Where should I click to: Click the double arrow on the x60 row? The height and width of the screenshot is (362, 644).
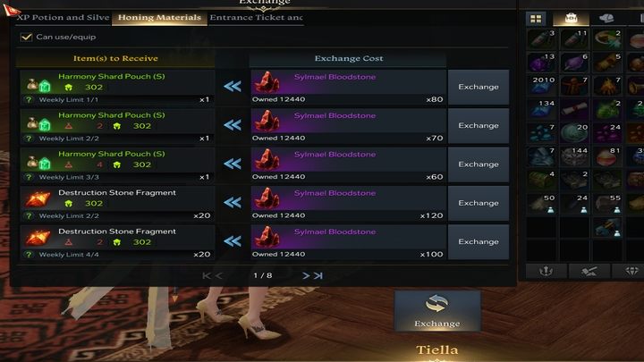pyautogui.click(x=233, y=164)
